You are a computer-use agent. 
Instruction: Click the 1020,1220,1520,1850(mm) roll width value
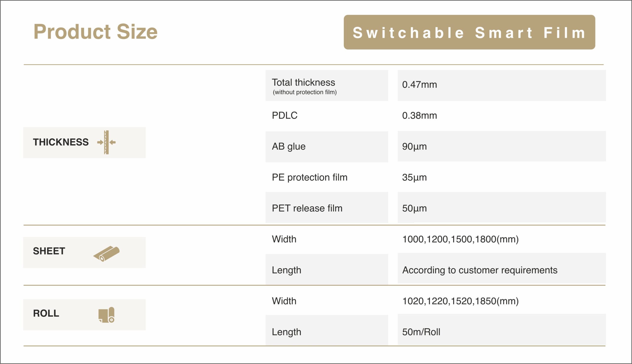(460, 301)
